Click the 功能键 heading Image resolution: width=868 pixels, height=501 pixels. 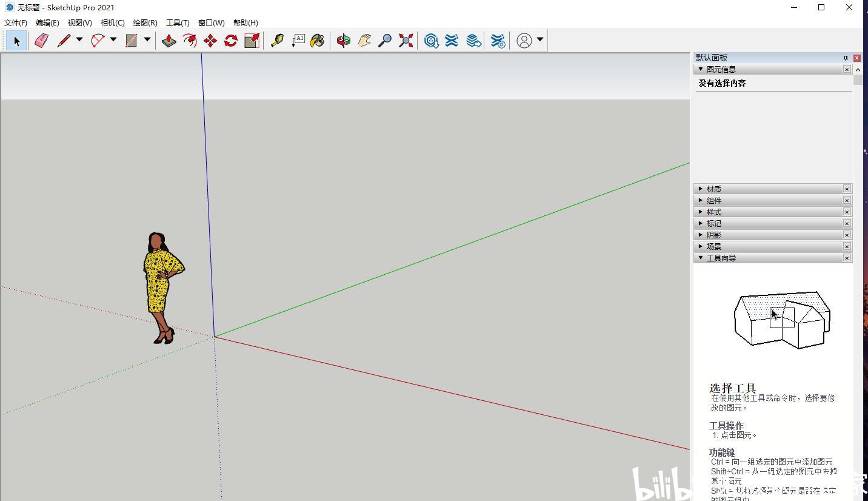(722, 452)
